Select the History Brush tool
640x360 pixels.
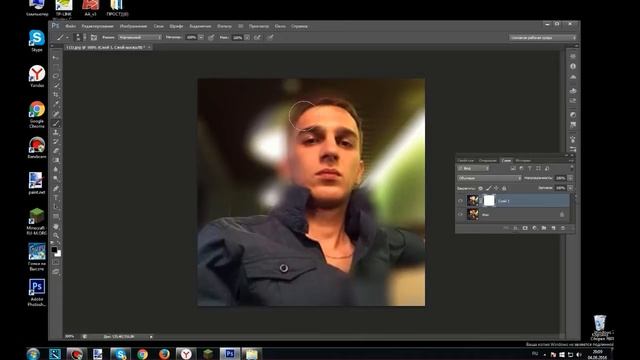point(56,142)
